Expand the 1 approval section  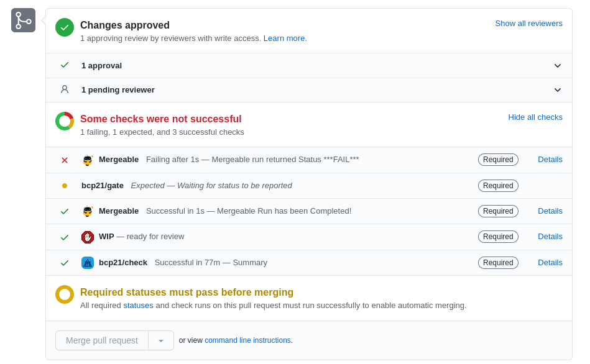(x=556, y=65)
